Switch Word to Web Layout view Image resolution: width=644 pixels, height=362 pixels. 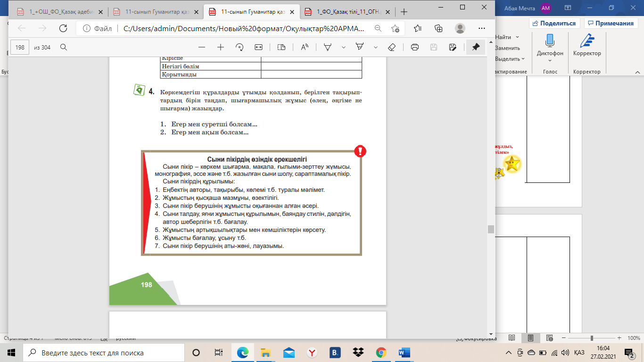click(549, 338)
